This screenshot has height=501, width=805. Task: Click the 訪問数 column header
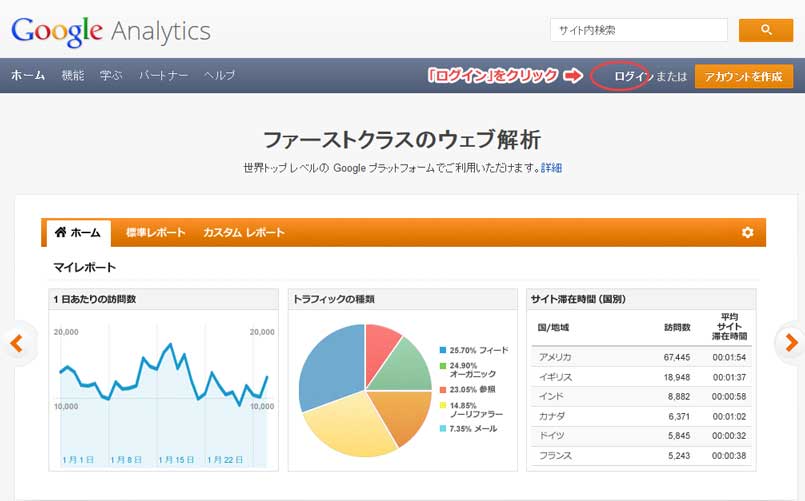[x=677, y=327]
